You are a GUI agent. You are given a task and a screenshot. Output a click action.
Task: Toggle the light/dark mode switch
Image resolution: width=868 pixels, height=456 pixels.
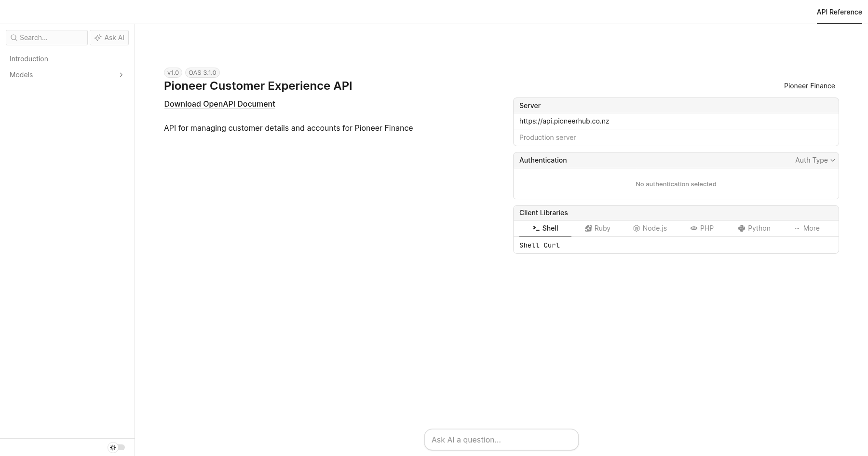click(x=117, y=447)
